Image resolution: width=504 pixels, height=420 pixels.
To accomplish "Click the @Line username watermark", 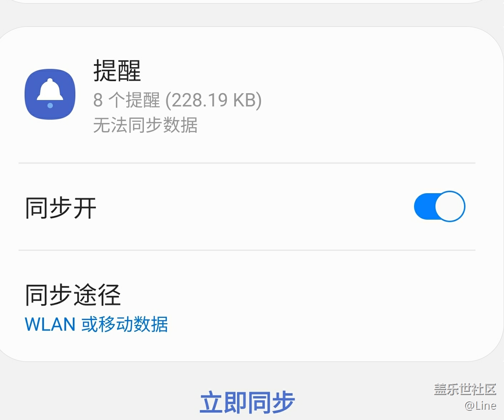I will [x=480, y=406].
